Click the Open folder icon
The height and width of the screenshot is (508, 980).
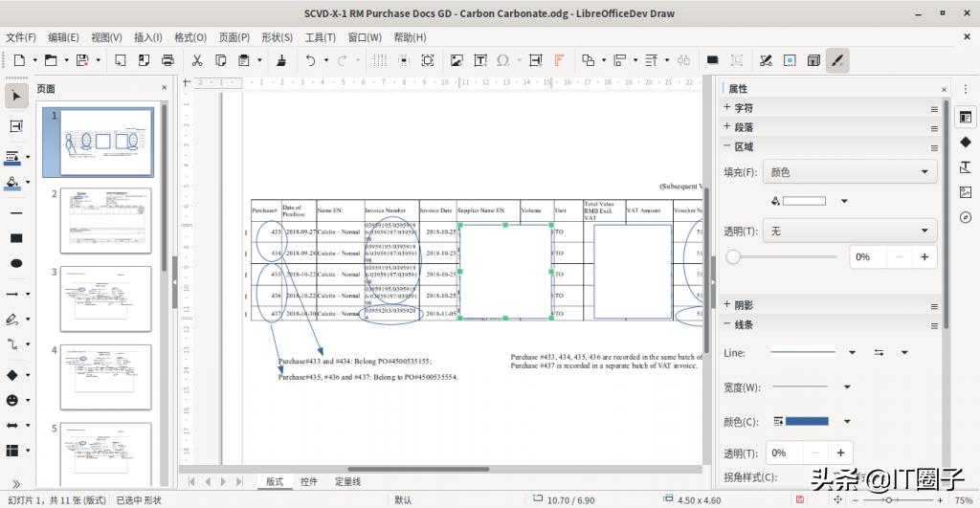51,60
